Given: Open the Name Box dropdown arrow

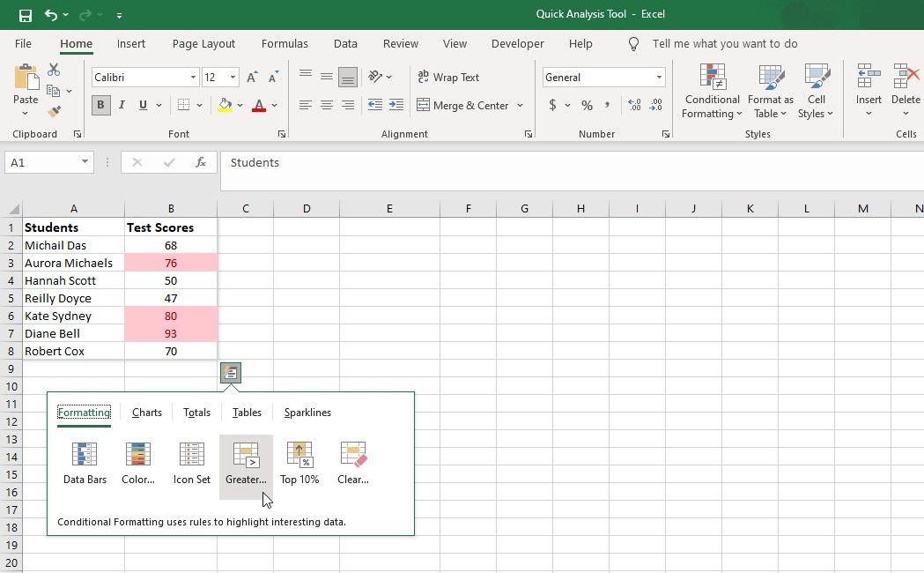Looking at the screenshot, I should pyautogui.click(x=85, y=162).
